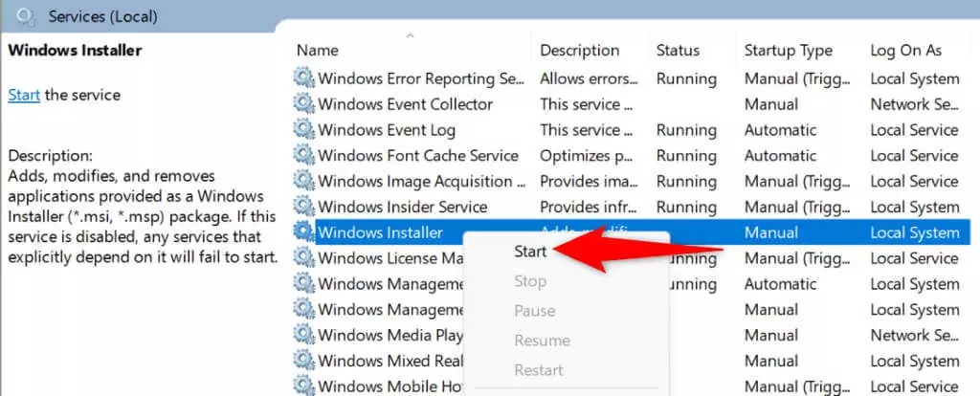Select Windows Error Reporting Service name

(421, 78)
